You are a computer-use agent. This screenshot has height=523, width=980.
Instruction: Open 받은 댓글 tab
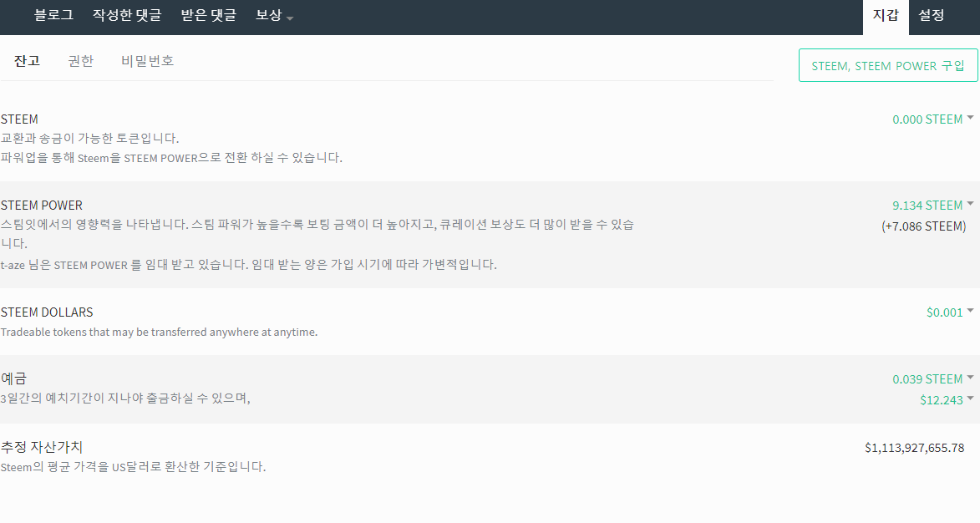click(209, 15)
